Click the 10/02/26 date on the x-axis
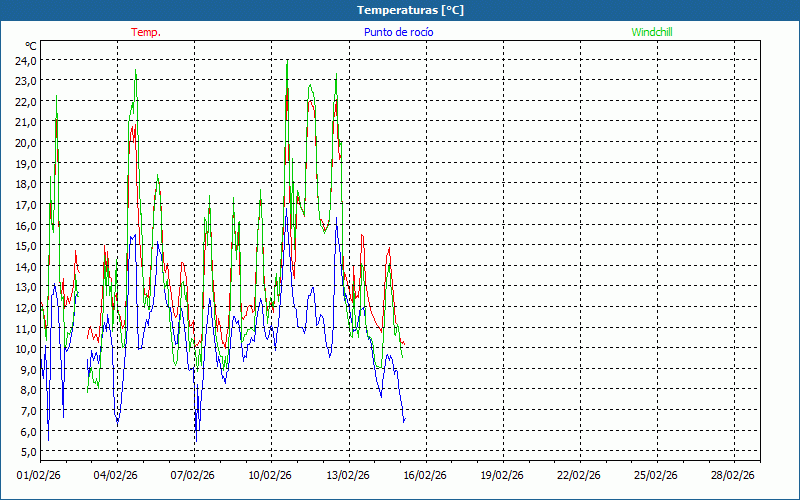This screenshot has height=500, width=800. click(271, 476)
